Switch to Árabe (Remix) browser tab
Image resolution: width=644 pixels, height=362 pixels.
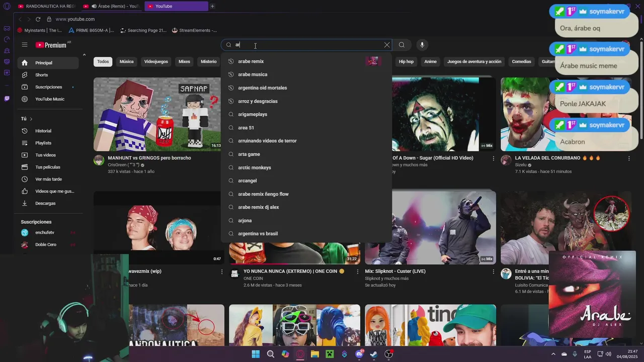point(111,7)
